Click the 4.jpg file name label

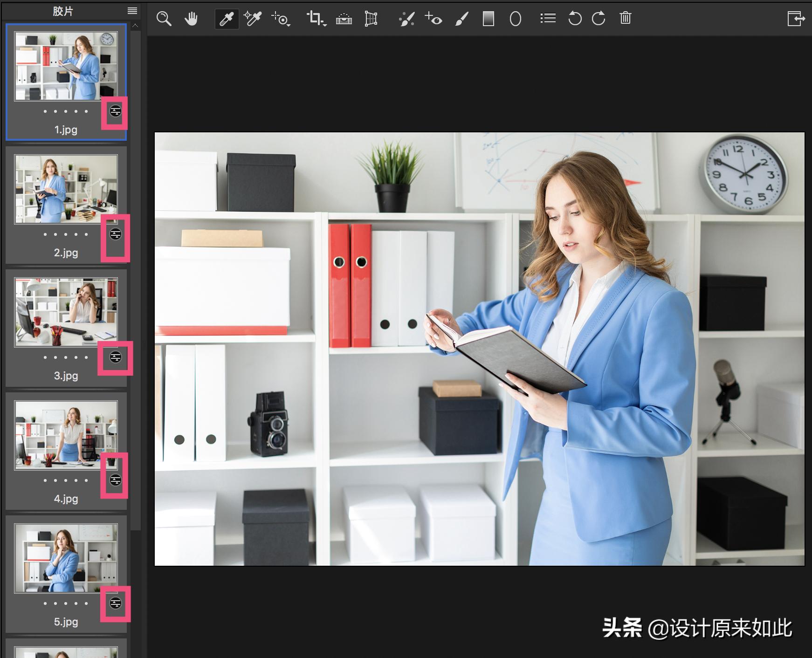click(x=66, y=499)
